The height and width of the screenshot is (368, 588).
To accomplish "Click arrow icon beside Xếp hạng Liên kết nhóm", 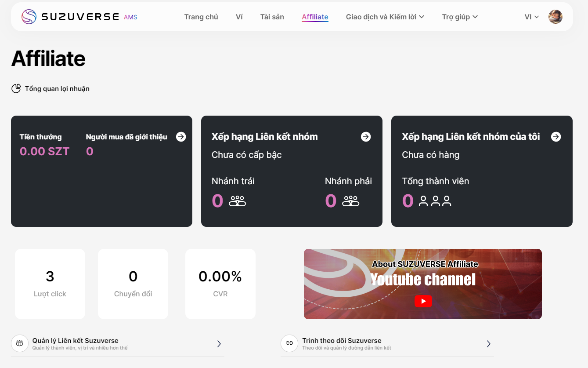I will click(x=366, y=137).
